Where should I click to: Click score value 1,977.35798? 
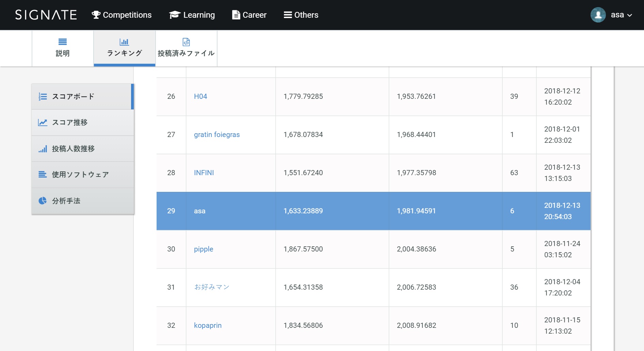[417, 173]
